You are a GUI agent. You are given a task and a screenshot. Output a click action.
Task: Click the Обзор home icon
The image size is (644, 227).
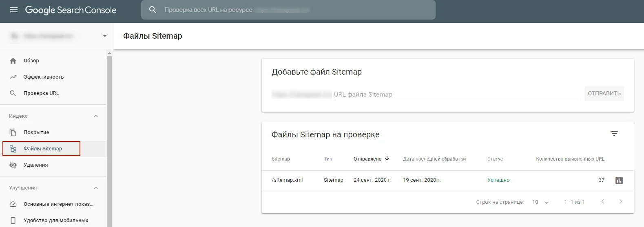[x=13, y=61]
